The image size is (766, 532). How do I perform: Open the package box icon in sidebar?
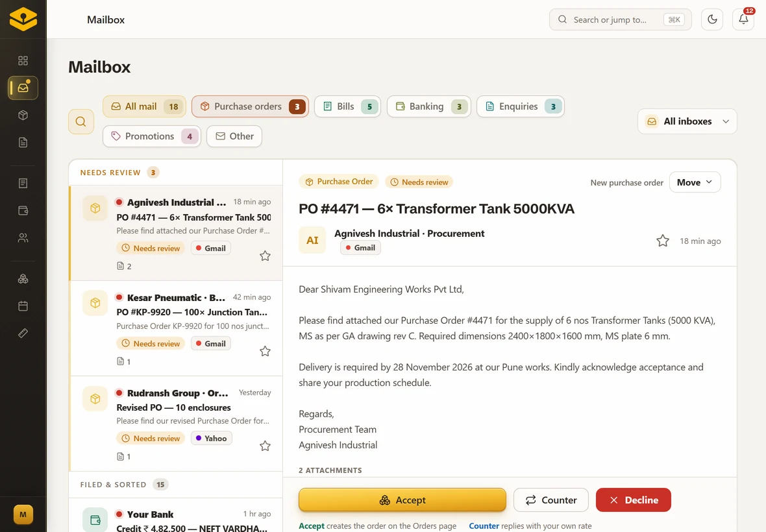click(23, 115)
